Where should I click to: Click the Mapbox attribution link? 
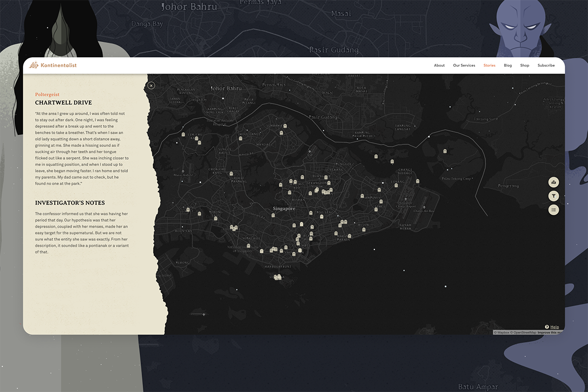[x=503, y=333]
